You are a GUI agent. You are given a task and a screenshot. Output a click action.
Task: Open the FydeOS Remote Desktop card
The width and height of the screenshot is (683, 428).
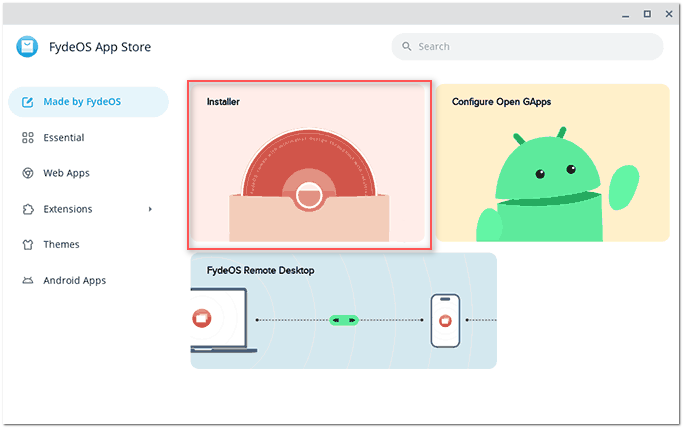[x=344, y=311]
